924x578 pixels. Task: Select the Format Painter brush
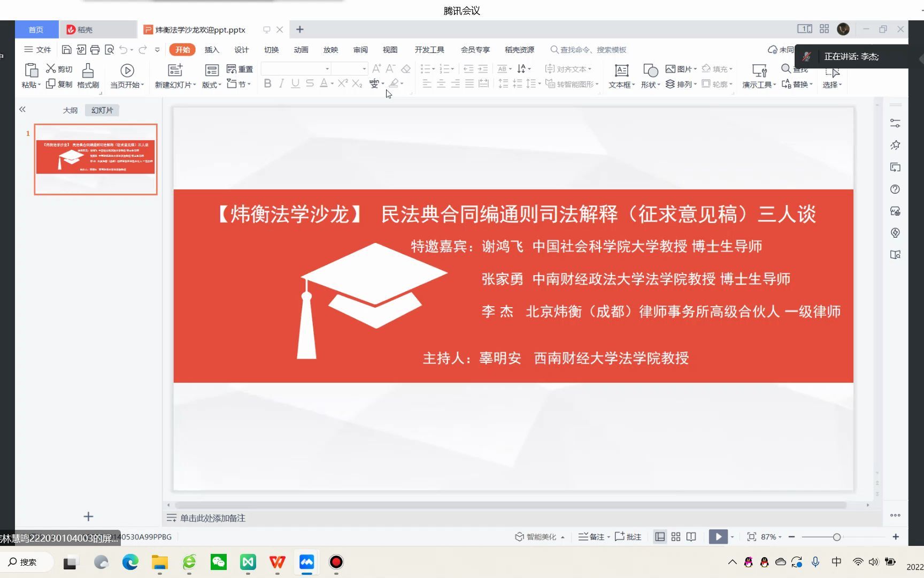coord(88,70)
